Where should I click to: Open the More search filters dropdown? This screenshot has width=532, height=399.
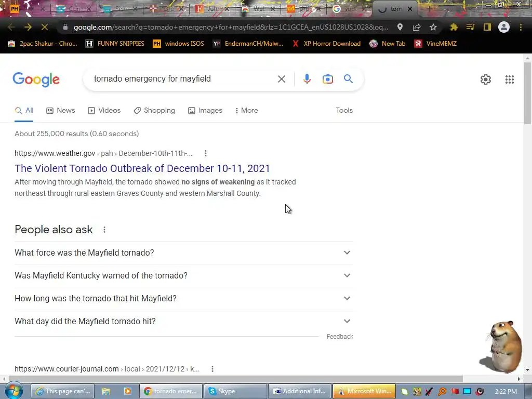pos(246,111)
